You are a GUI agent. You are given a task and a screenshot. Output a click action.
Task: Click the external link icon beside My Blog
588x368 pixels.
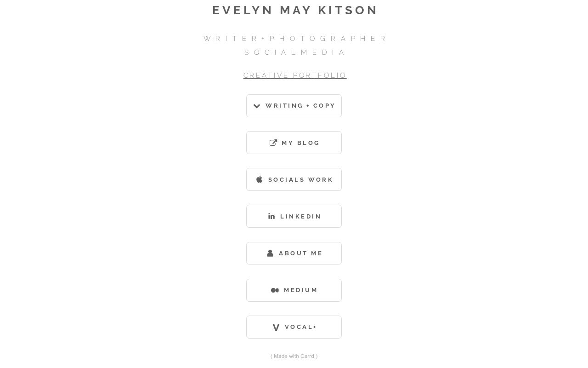point(273,143)
